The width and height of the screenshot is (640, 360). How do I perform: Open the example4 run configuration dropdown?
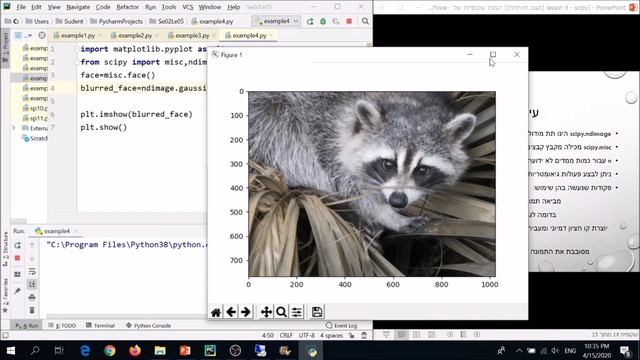pyautogui.click(x=276, y=21)
